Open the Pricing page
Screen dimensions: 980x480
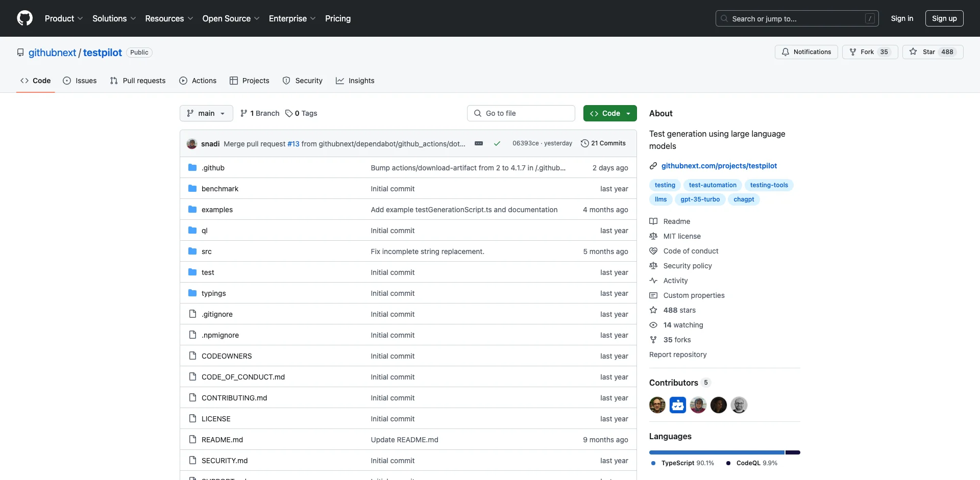click(x=338, y=18)
